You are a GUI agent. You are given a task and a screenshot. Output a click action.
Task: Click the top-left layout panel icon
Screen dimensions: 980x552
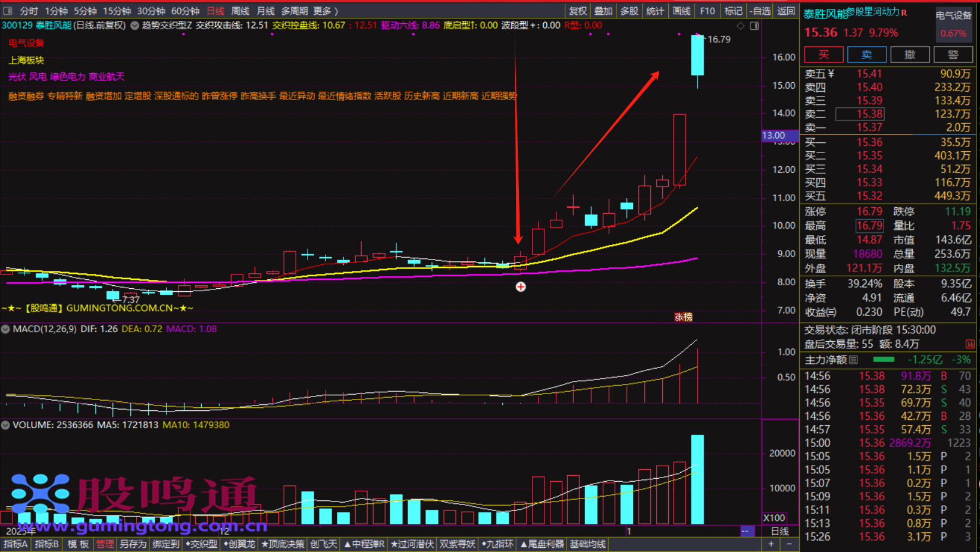(x=8, y=11)
